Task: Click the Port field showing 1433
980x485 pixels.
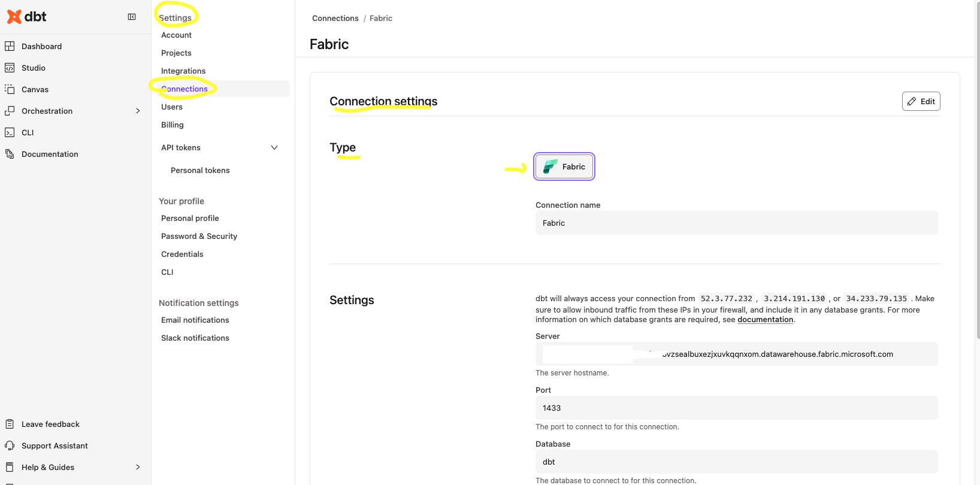Action: 737,408
